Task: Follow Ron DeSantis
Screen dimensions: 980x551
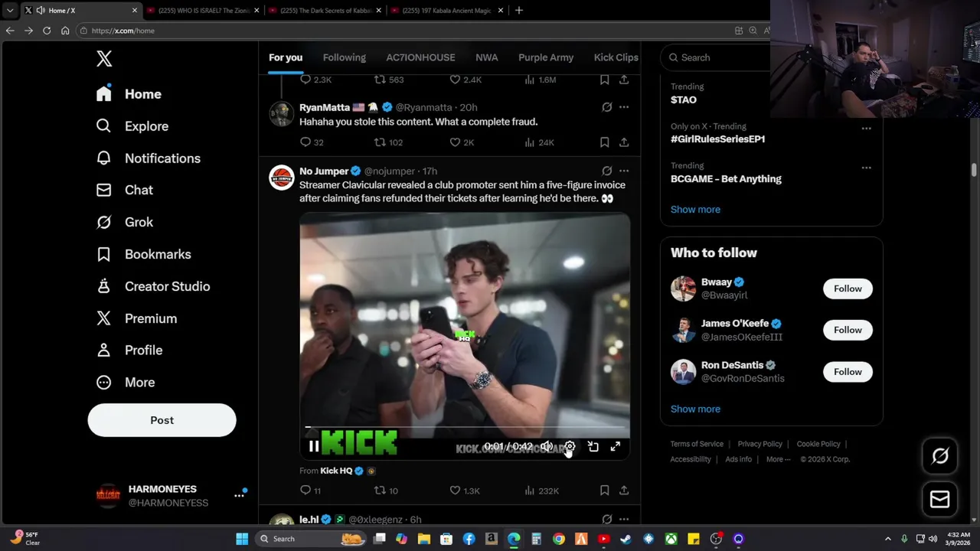Action: coord(848,372)
